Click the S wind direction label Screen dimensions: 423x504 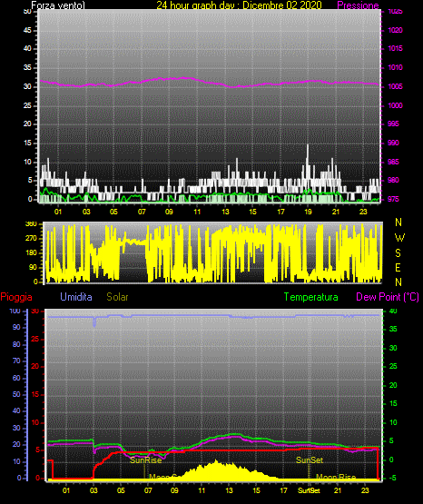click(x=398, y=253)
